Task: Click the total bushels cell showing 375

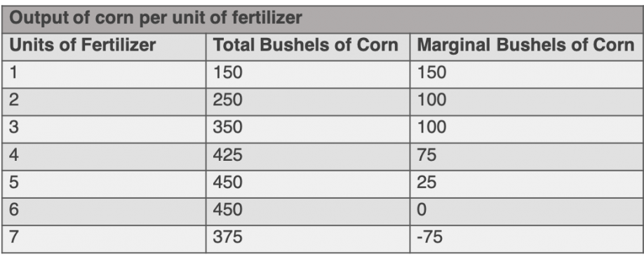Action: (308, 239)
